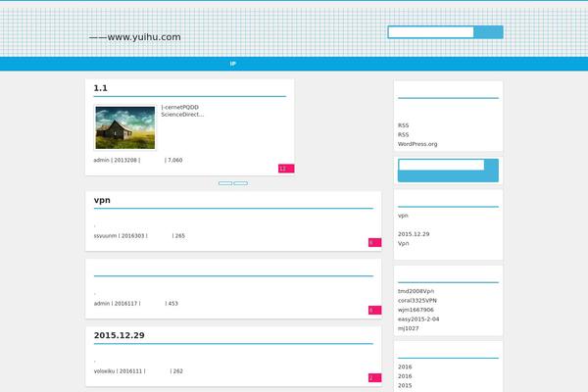Open lowercase vpn link in sidebar
This screenshot has width=588, height=392.
click(x=403, y=216)
